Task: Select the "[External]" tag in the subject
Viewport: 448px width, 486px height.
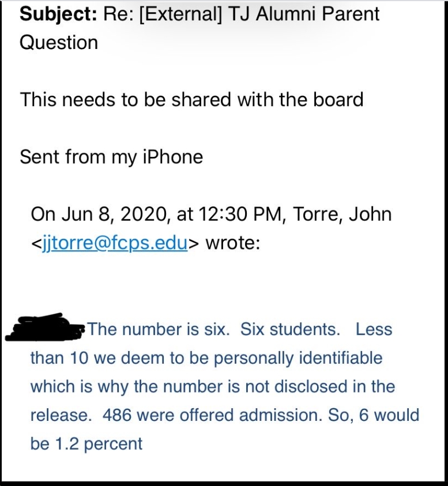Action: [180, 14]
